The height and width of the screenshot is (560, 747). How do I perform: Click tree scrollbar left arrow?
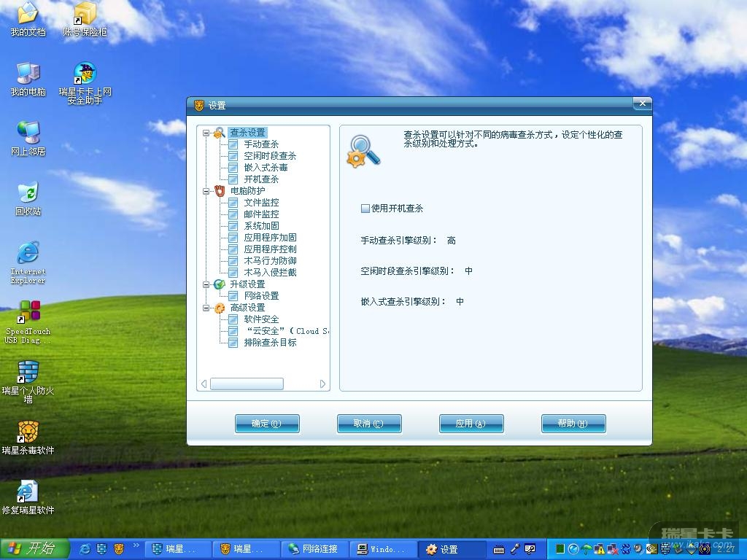pyautogui.click(x=204, y=384)
